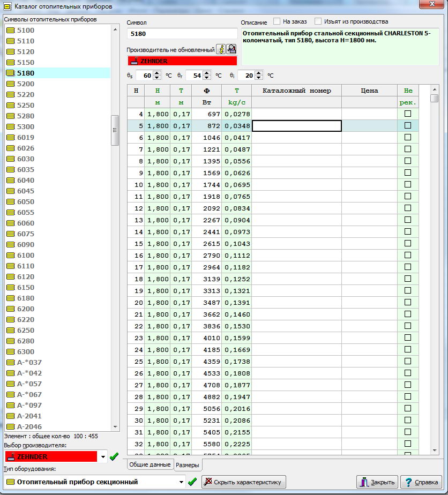448x495 pixels.
Task: Check 'Не рек.' box for row 4
Action: click(408, 114)
